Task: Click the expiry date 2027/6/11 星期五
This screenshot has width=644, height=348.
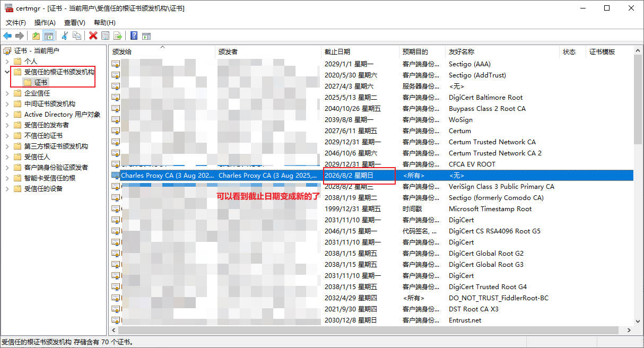Action: 351,131
